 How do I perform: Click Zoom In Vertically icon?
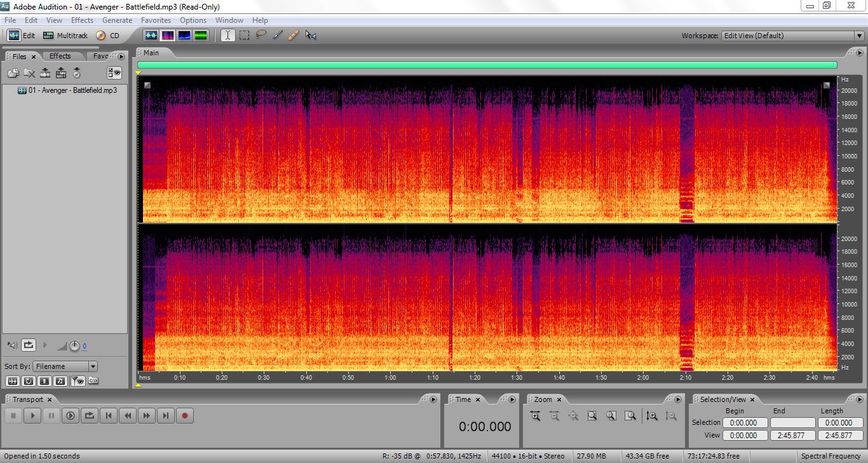652,416
